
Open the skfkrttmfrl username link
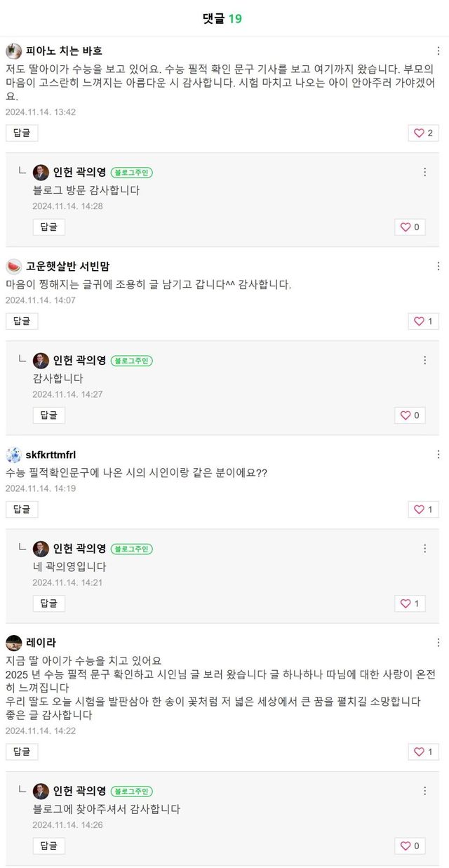point(51,455)
